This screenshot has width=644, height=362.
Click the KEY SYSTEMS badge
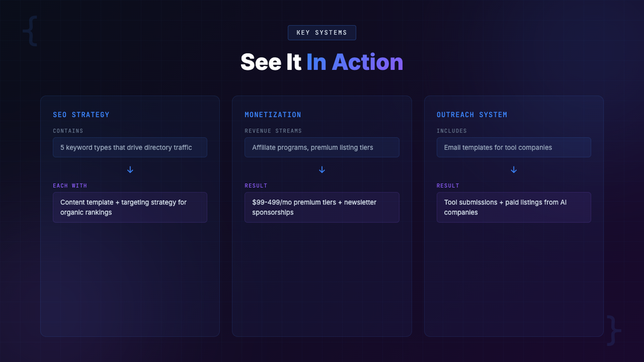(x=322, y=33)
